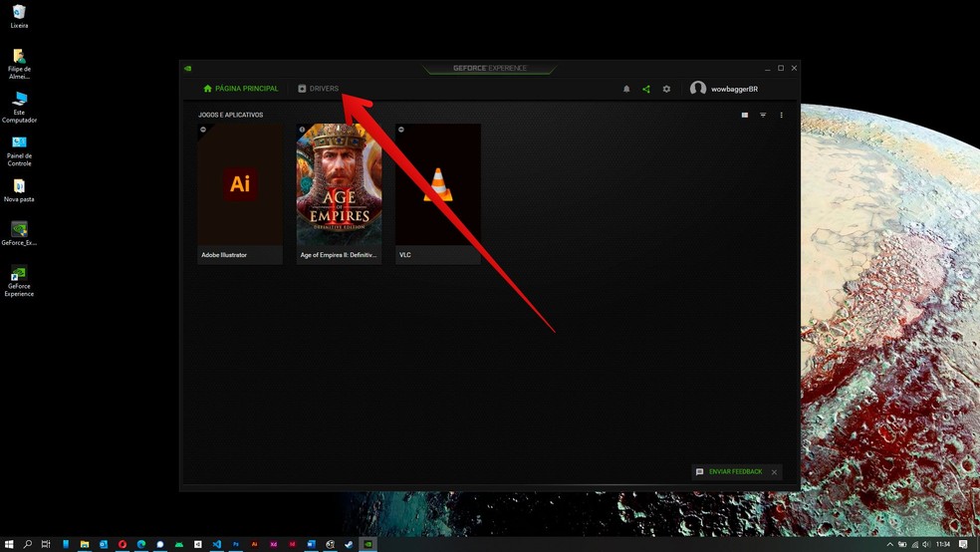The width and height of the screenshot is (980, 552).
Task: Open Painel de Controle desktop icon
Action: (19, 150)
